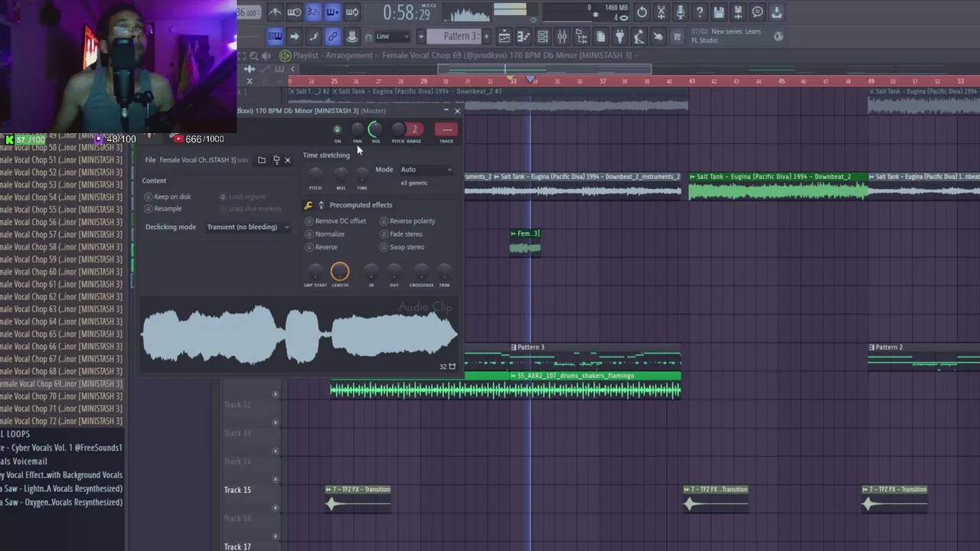Open the View playlist icon in toolbar
The width and height of the screenshot is (980, 551).
tap(505, 36)
